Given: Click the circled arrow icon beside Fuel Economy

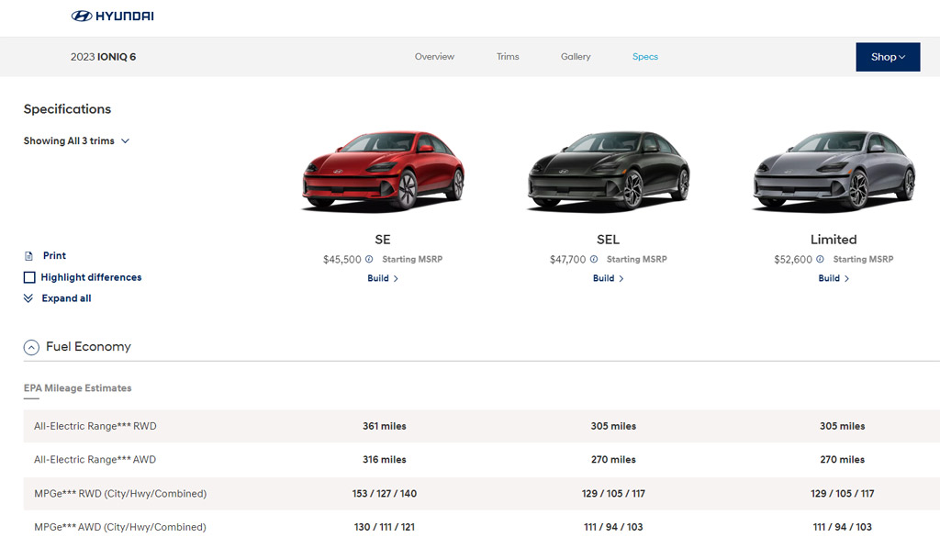Looking at the screenshot, I should click(x=31, y=347).
